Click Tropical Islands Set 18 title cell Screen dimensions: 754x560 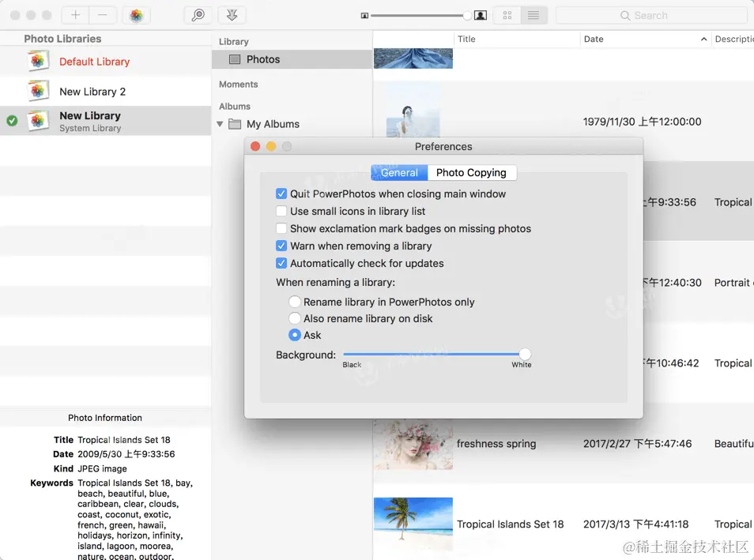coord(511,524)
